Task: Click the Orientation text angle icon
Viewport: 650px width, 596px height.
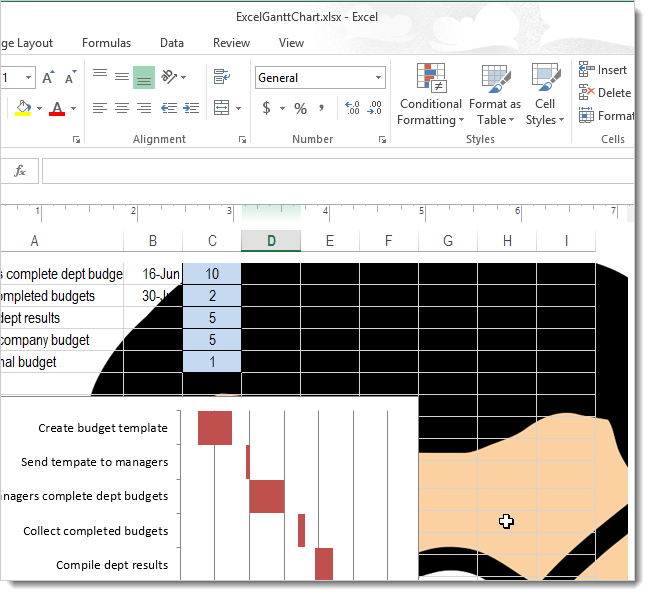Action: (169, 77)
